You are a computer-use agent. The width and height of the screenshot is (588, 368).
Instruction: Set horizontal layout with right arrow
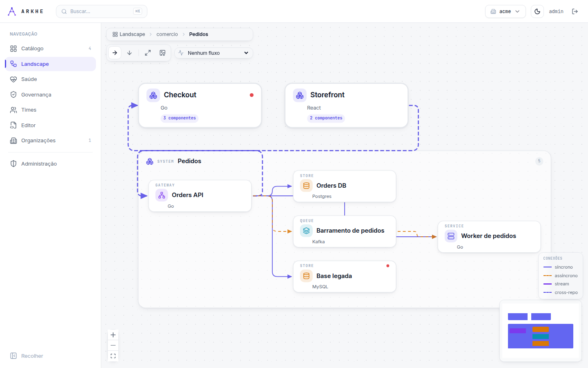tap(115, 53)
